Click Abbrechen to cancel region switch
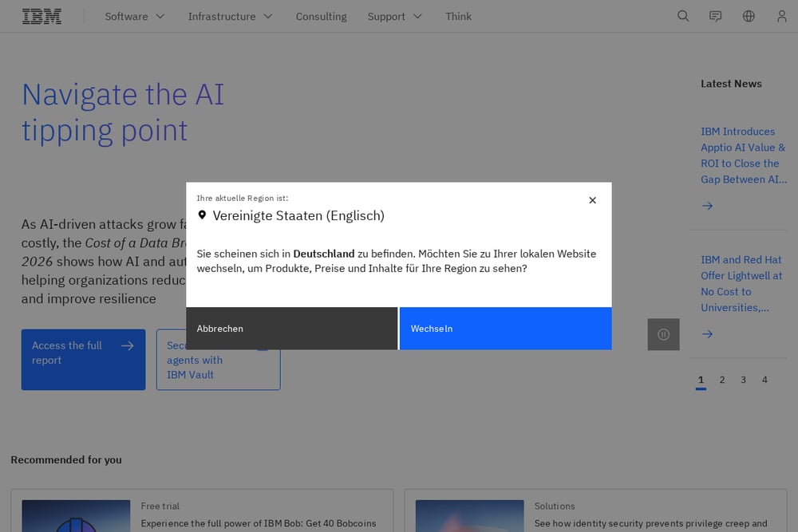 (291, 329)
